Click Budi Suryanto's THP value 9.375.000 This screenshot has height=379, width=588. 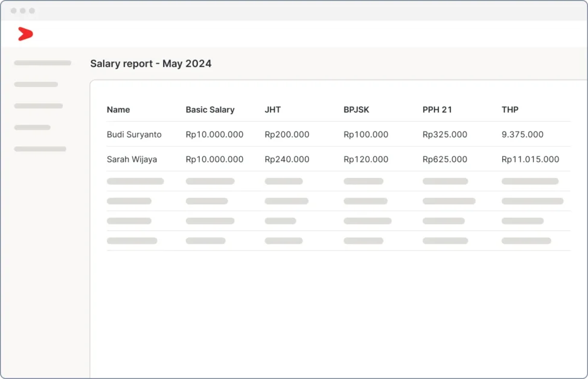[522, 135]
